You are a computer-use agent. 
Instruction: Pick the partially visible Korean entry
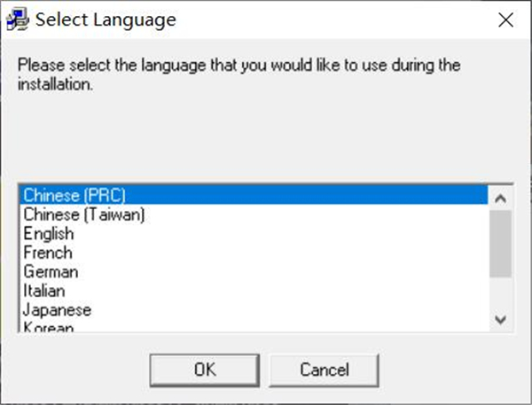click(49, 327)
